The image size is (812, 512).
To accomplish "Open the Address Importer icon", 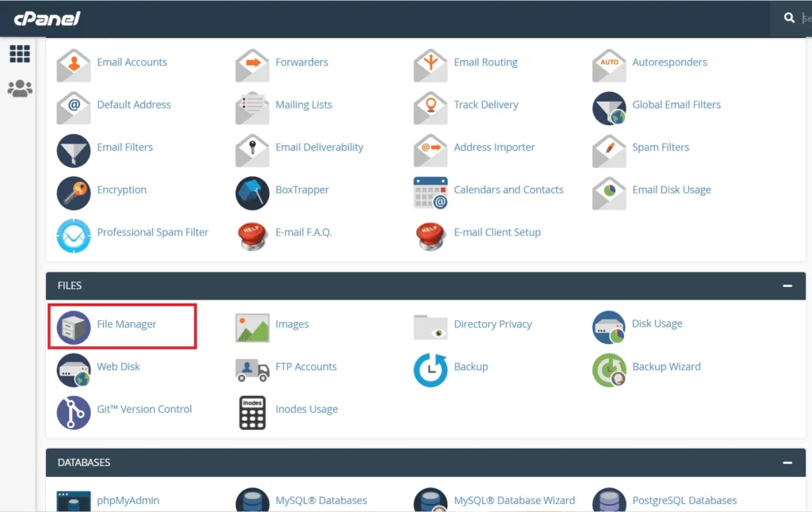I will pos(431,151).
